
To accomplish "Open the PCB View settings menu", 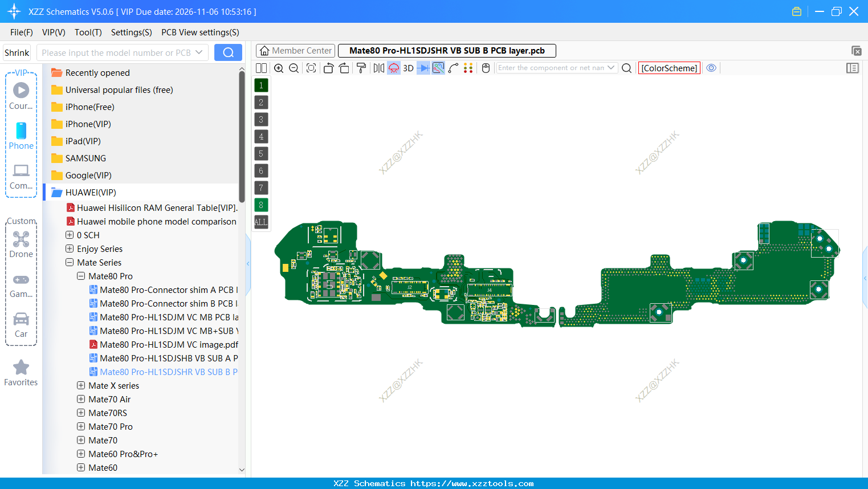I will click(x=199, y=32).
